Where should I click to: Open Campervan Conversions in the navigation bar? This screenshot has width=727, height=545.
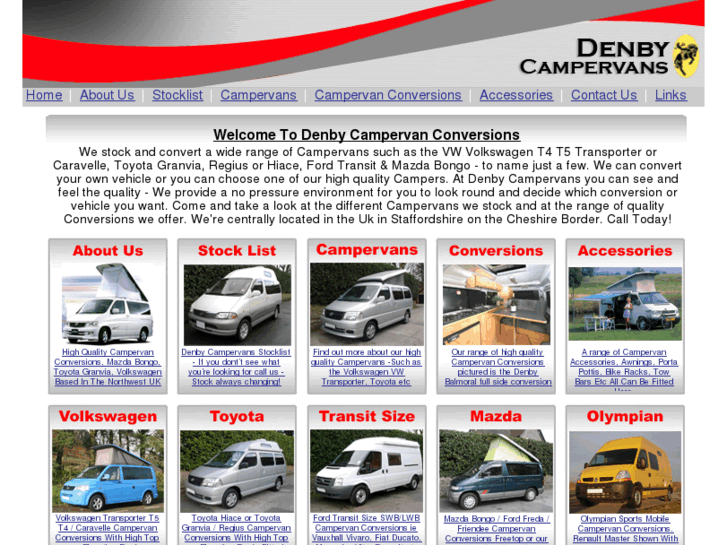pos(388,95)
